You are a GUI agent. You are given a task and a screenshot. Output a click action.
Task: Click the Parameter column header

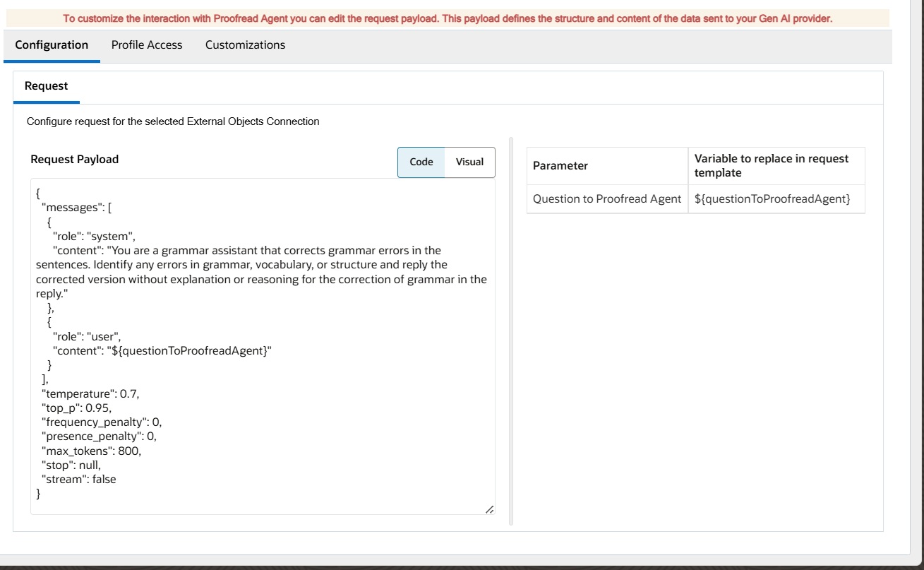tap(560, 165)
